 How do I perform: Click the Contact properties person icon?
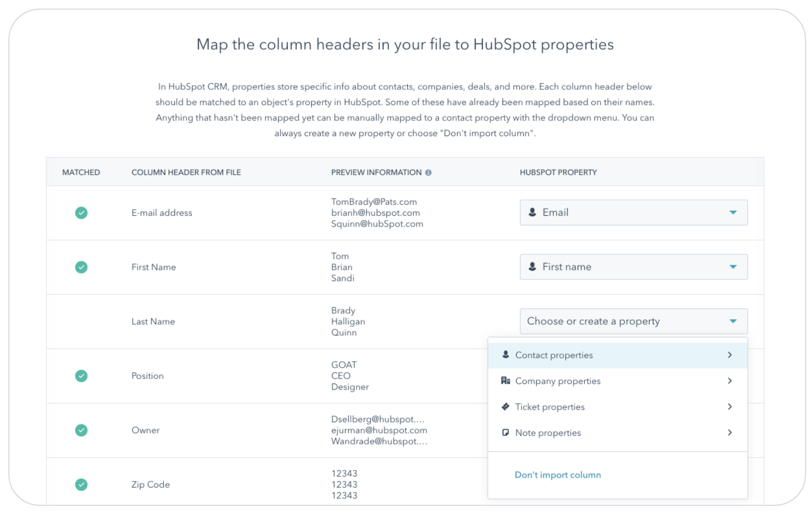(506, 355)
